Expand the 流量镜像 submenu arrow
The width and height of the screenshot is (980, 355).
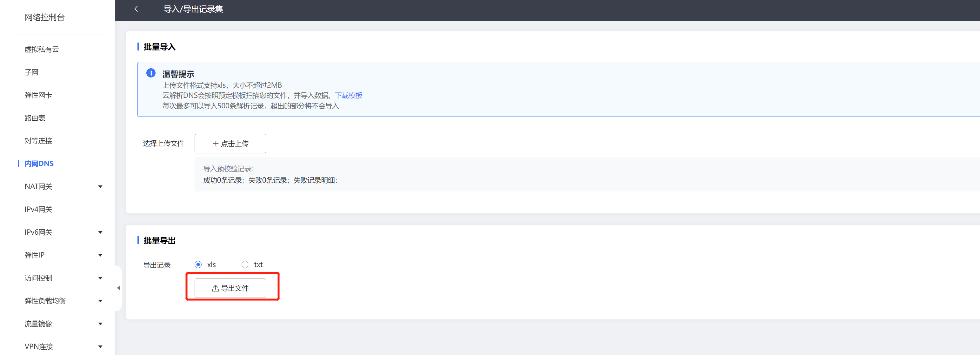coord(100,324)
